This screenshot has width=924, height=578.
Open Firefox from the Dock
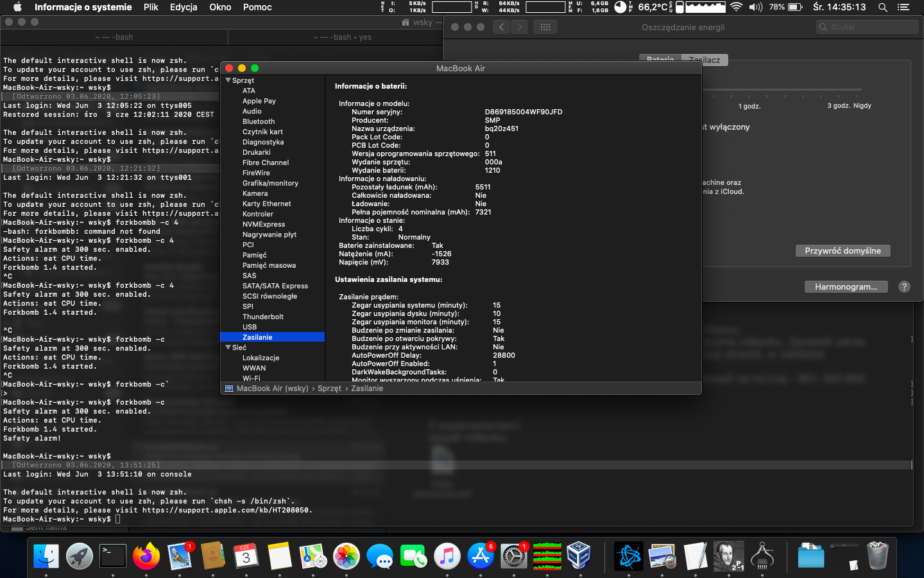(x=146, y=556)
